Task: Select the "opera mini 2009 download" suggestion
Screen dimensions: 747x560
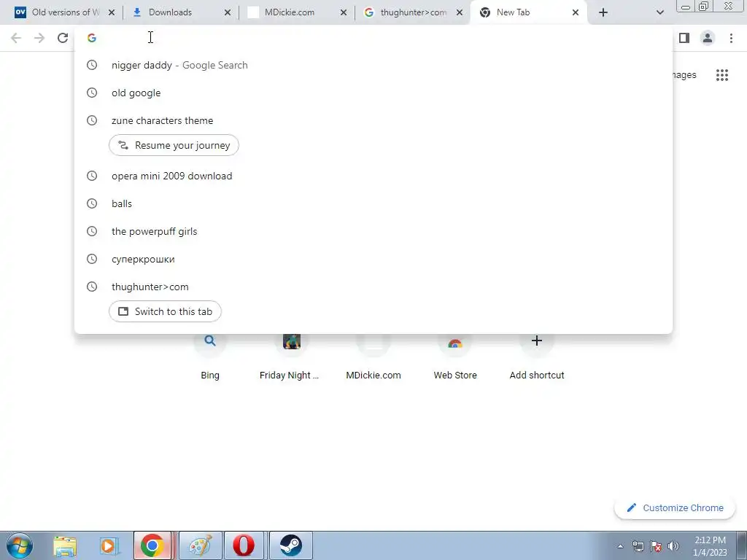Action: [x=373, y=176]
